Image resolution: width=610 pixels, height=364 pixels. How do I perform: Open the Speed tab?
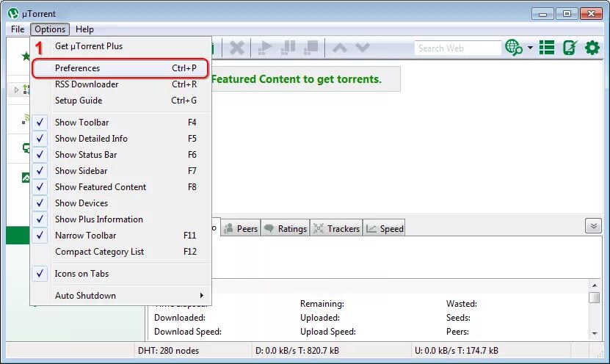coord(385,229)
